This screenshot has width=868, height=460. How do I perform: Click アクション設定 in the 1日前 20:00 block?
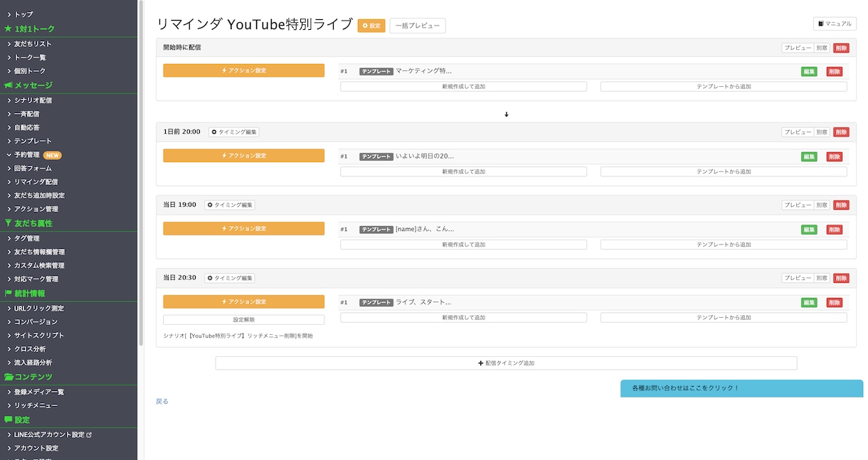point(244,155)
